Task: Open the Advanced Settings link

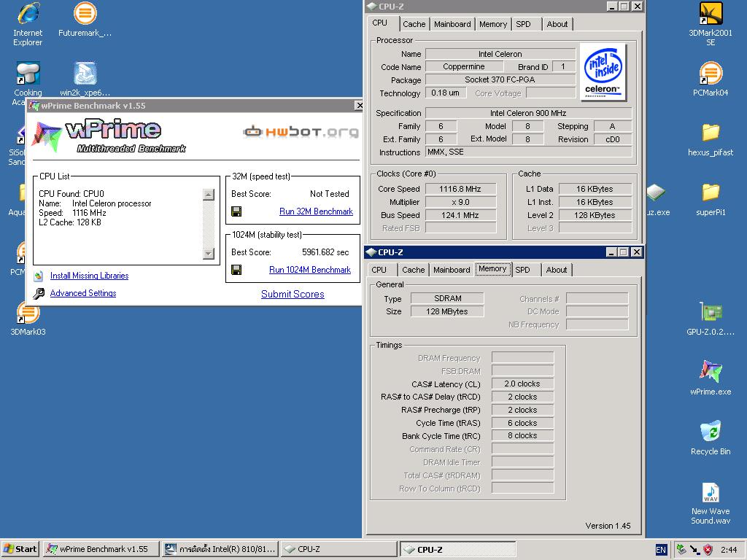Action: pyautogui.click(x=83, y=293)
